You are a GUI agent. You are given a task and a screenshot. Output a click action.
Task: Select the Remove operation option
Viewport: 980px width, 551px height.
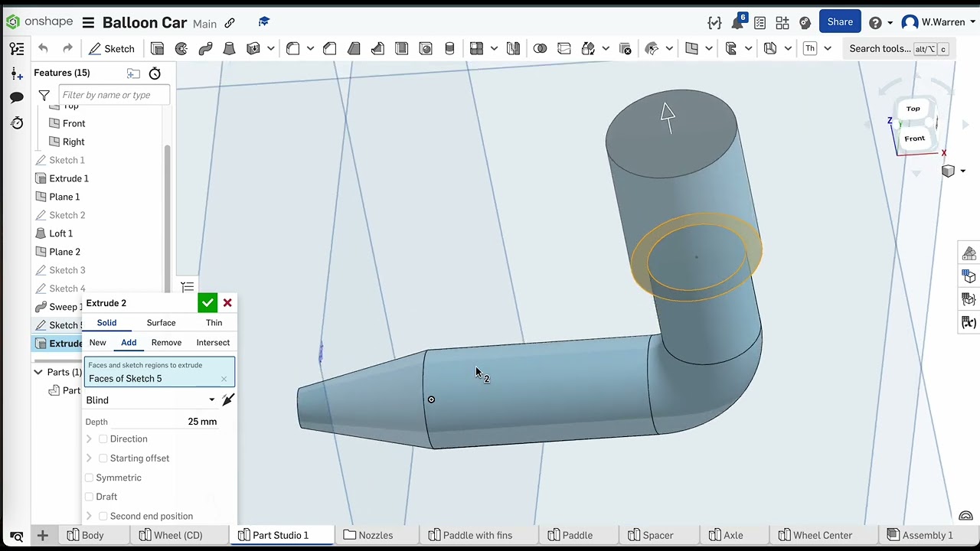(x=166, y=343)
